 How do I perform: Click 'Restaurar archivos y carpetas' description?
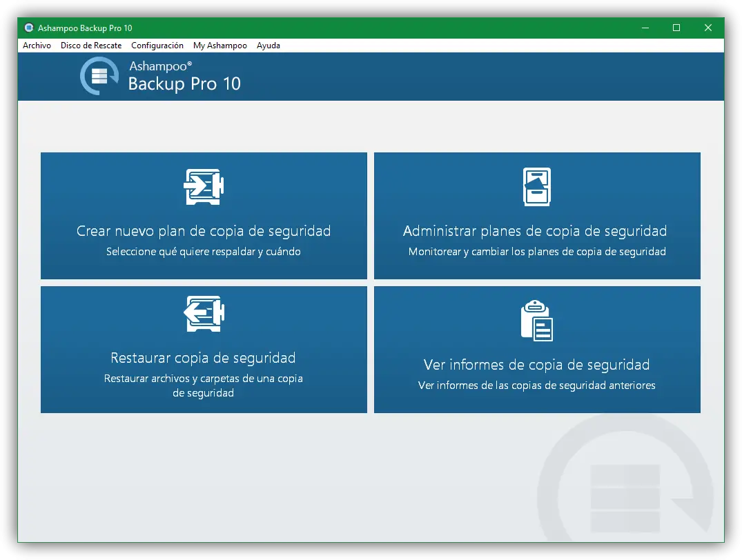point(204,386)
